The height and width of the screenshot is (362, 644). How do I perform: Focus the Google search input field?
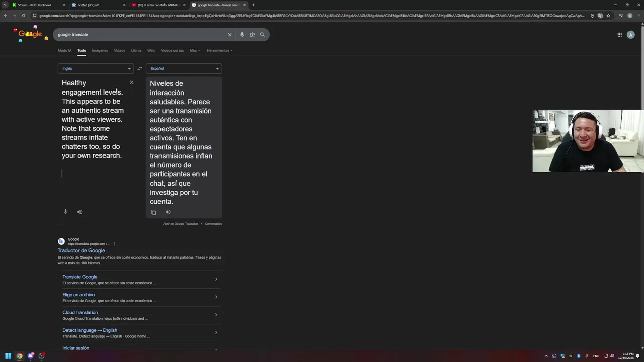pyautogui.click(x=141, y=35)
